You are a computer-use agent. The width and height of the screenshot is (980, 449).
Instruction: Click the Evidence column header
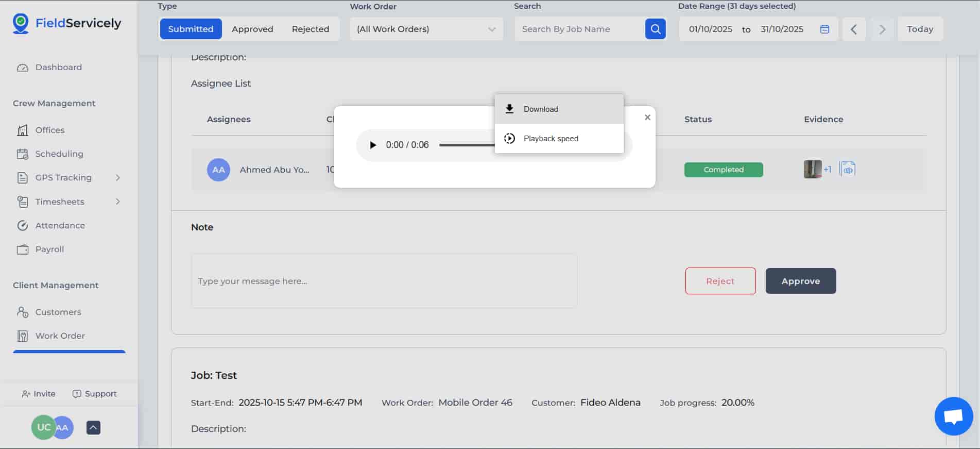pos(823,119)
